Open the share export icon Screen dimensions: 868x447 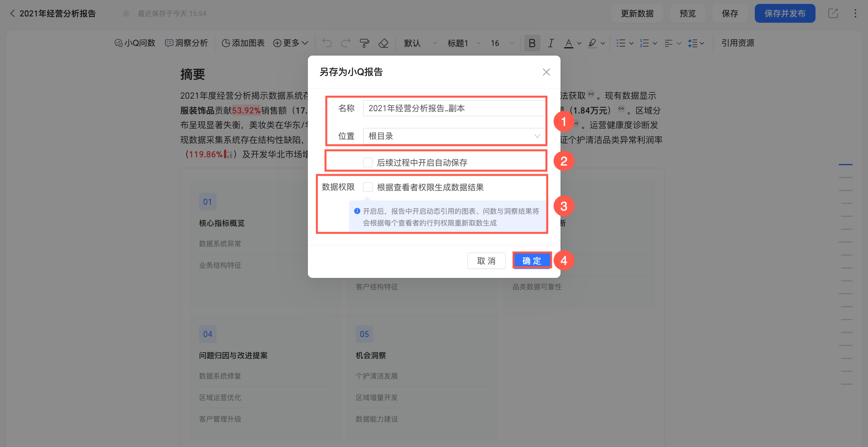tap(833, 13)
